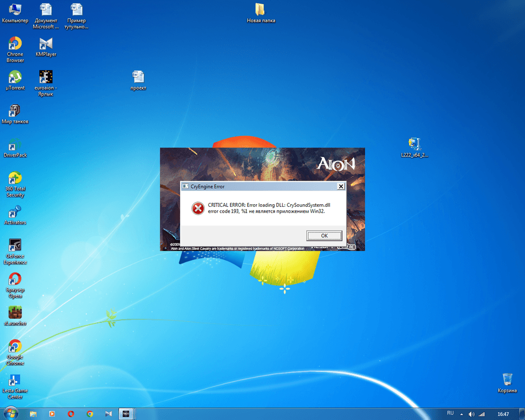Close the CryEngine Error dialog
The width and height of the screenshot is (525, 420).
(x=341, y=186)
